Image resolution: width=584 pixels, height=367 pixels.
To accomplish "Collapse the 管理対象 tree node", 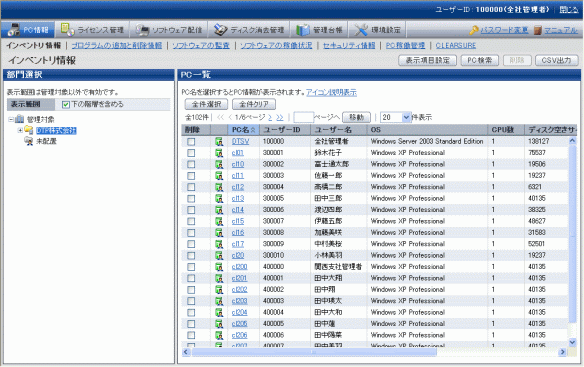I will point(11,120).
